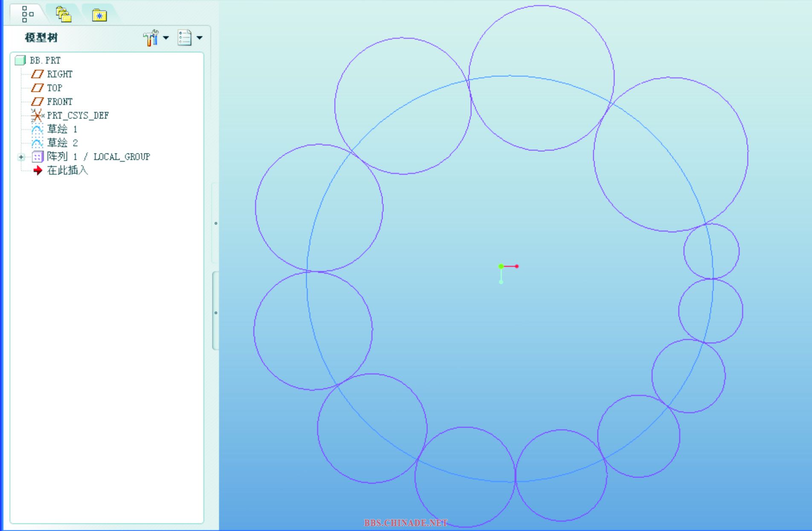812x531 pixels.
Task: Select the FRONT datum plane
Action: click(x=60, y=101)
